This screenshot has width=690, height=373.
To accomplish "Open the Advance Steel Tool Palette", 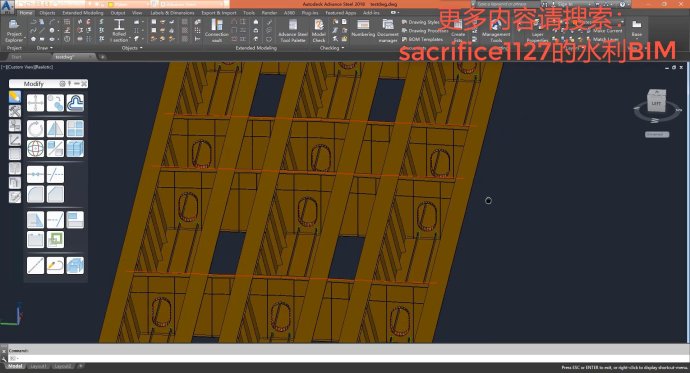I will (293, 30).
